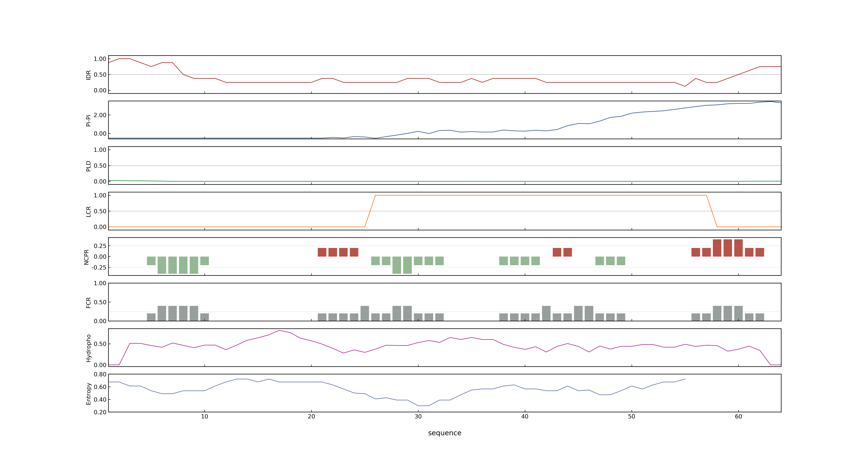Screen dimensions: 868x463
Task: Click x-axis tick label 10
Action: (x=205, y=416)
